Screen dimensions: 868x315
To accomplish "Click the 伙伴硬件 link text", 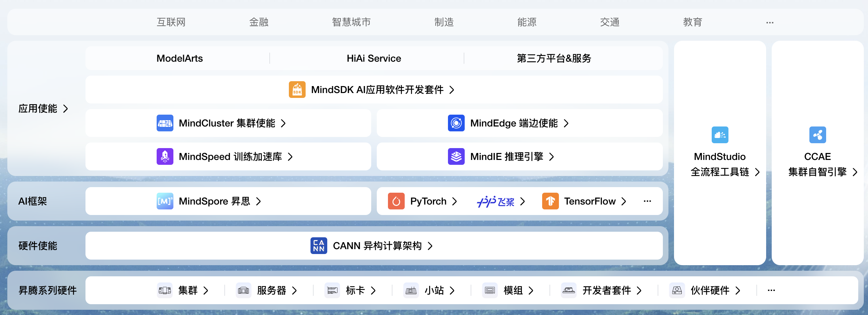I will click(710, 290).
